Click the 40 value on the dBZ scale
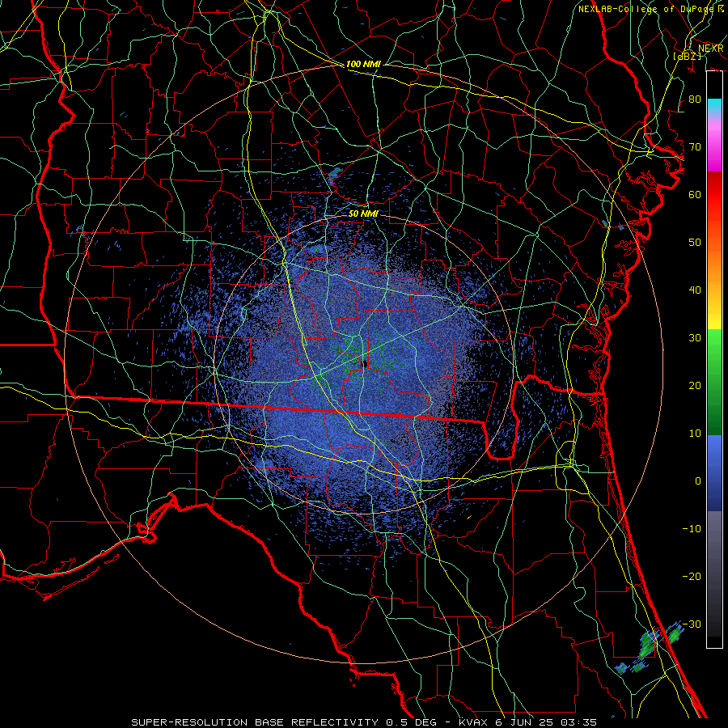 click(x=695, y=290)
